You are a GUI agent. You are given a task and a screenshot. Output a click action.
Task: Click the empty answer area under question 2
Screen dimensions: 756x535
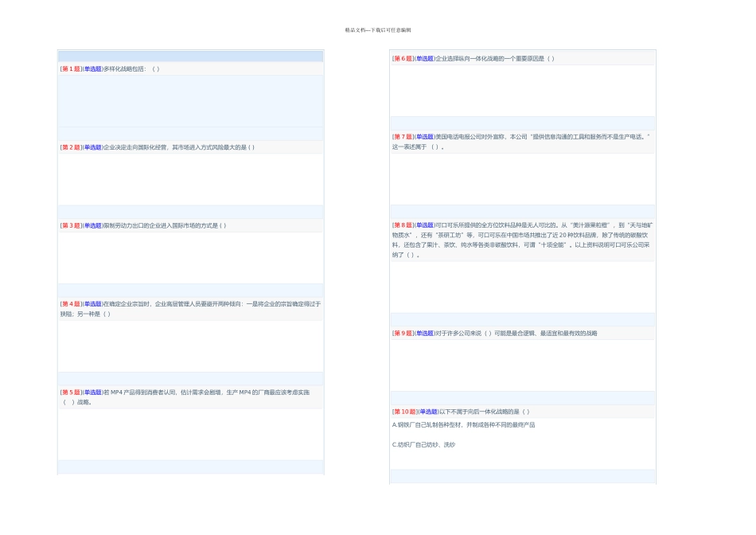coord(190,179)
